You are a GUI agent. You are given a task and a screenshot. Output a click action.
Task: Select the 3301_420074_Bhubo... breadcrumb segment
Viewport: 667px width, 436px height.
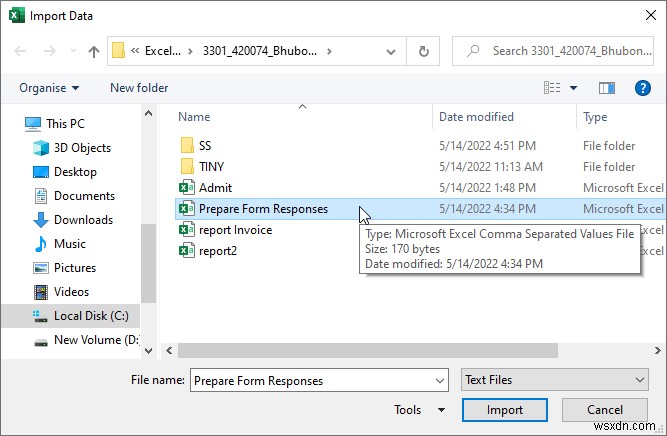tap(259, 51)
